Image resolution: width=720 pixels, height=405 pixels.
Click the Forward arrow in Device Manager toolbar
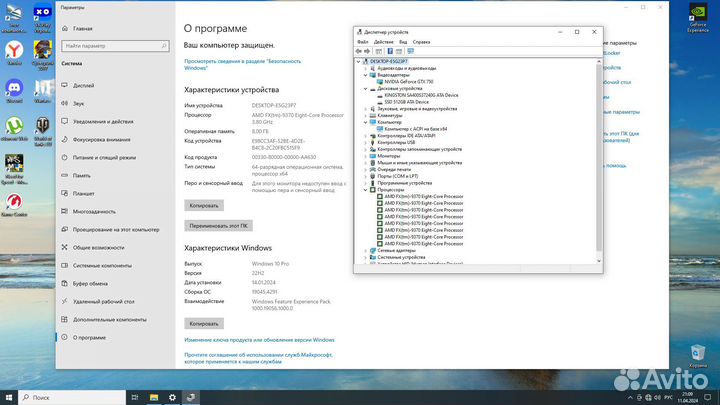(x=367, y=51)
